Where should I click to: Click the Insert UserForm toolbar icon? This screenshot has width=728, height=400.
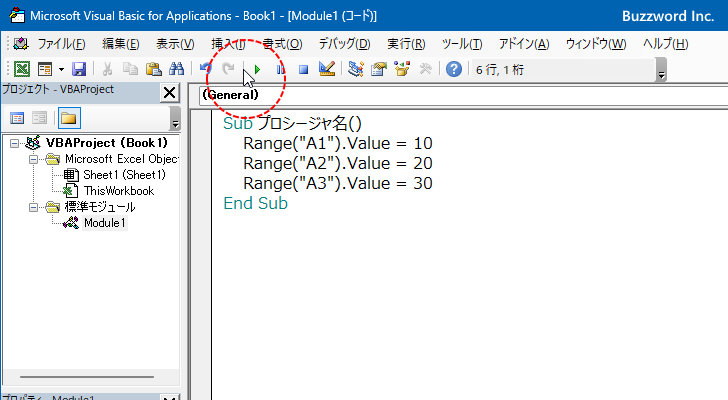click(45, 69)
